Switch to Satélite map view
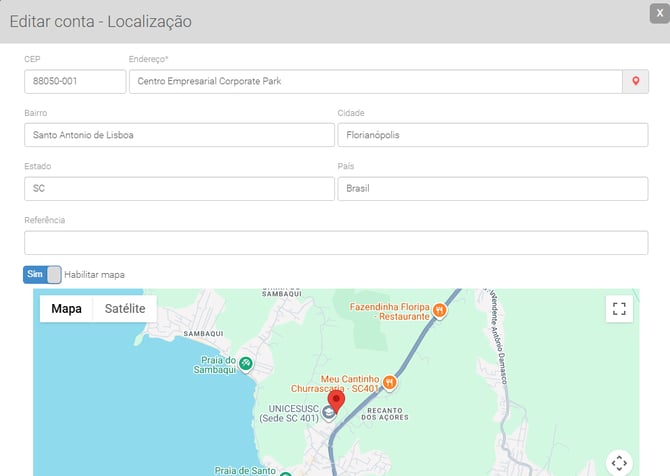The image size is (670, 476). pyautogui.click(x=125, y=309)
